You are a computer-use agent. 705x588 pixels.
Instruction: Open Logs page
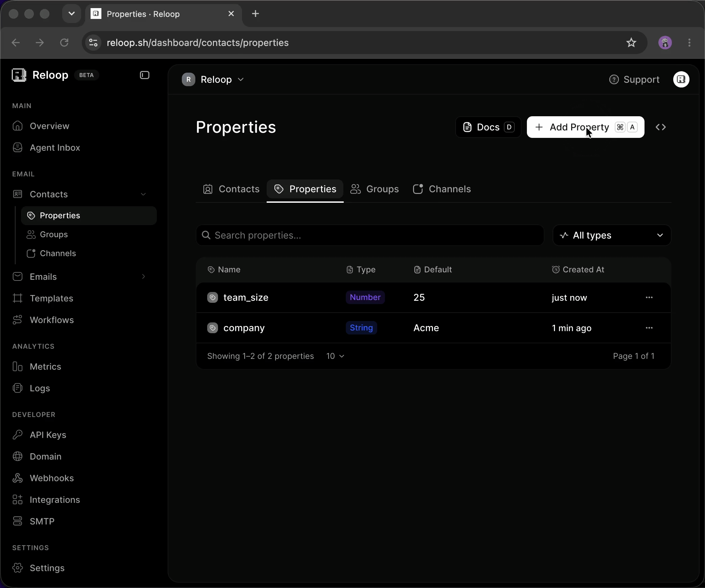[40, 388]
